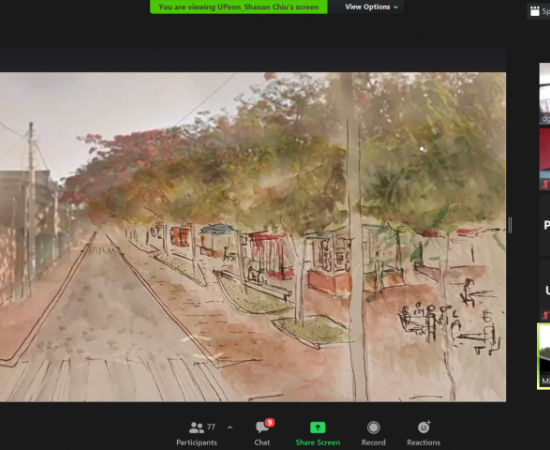This screenshot has height=450, width=550.
Task: Click the red unread badge on Chat
Action: [269, 423]
